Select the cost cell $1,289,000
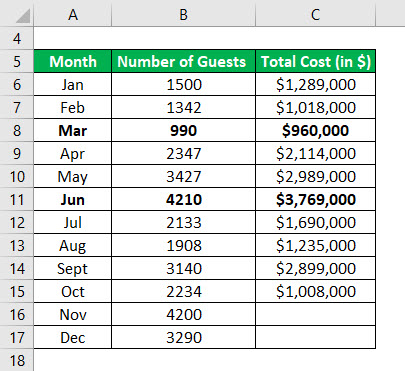 (315, 84)
